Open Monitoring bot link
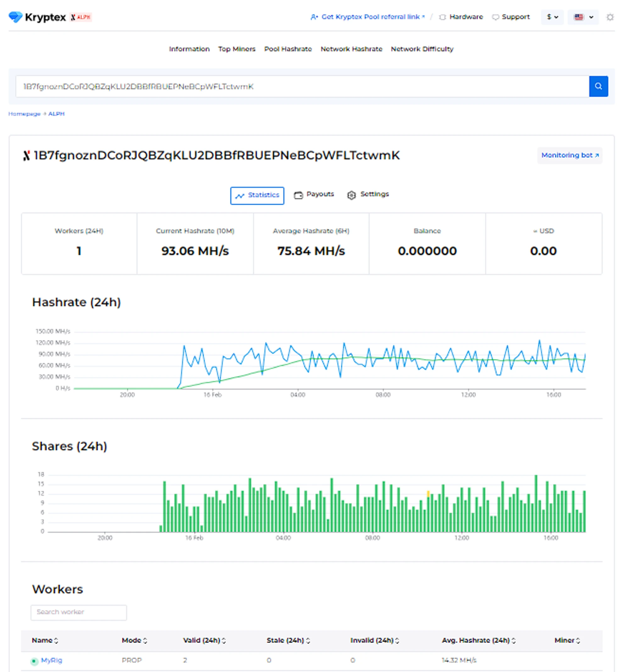 tap(569, 155)
